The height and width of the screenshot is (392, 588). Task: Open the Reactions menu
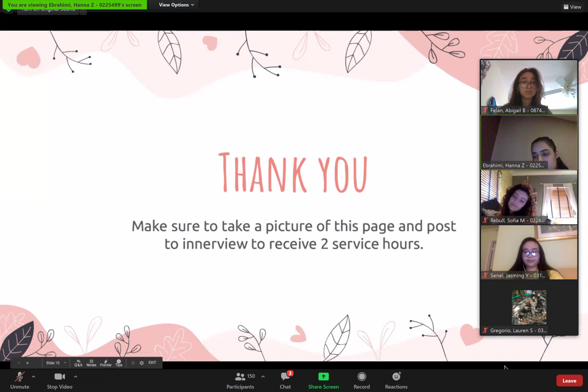click(396, 381)
